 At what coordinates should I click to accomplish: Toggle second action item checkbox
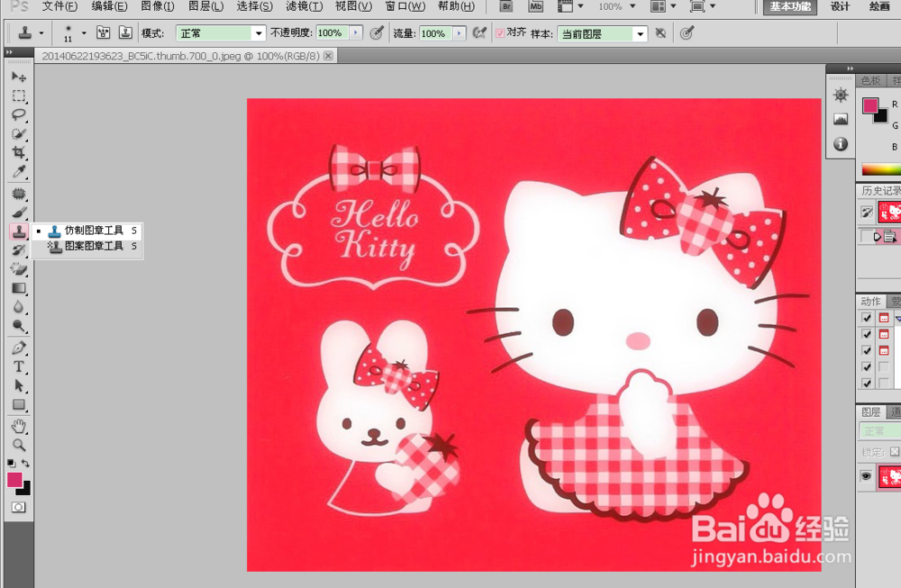(867, 334)
